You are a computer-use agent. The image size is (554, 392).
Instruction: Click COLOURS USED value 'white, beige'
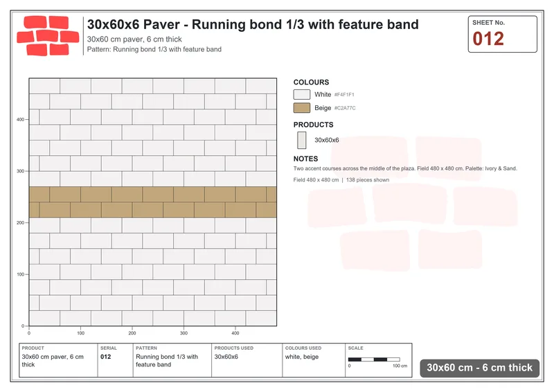(302, 357)
